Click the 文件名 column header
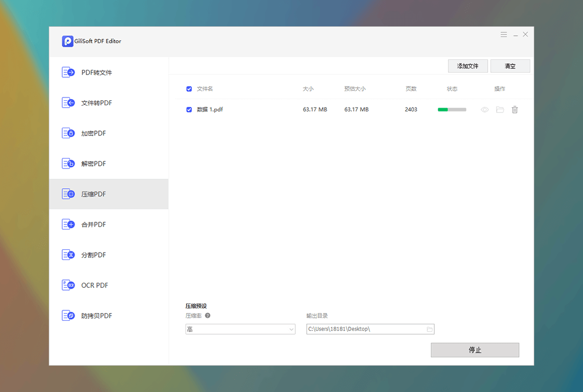The height and width of the screenshot is (392, 583). coord(205,89)
